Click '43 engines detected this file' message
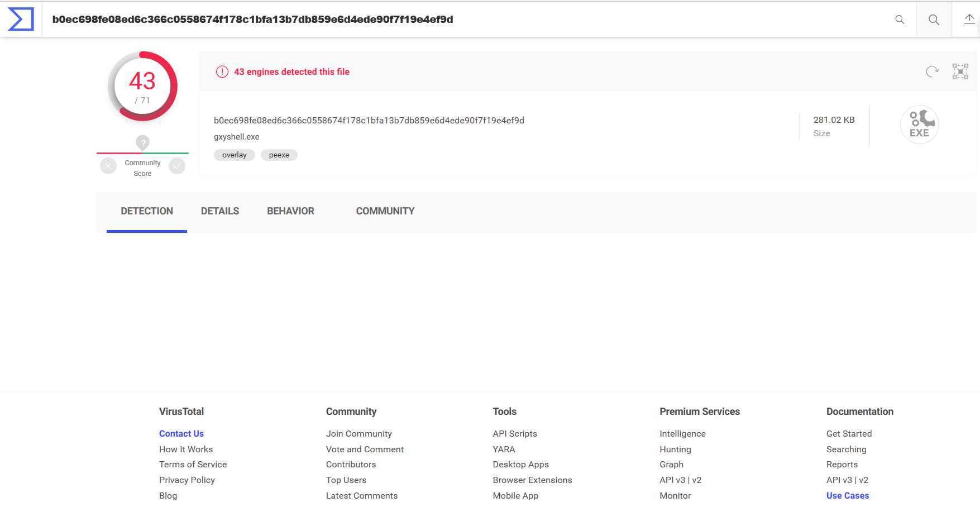Viewport: 980px width, 507px height. pyautogui.click(x=291, y=72)
